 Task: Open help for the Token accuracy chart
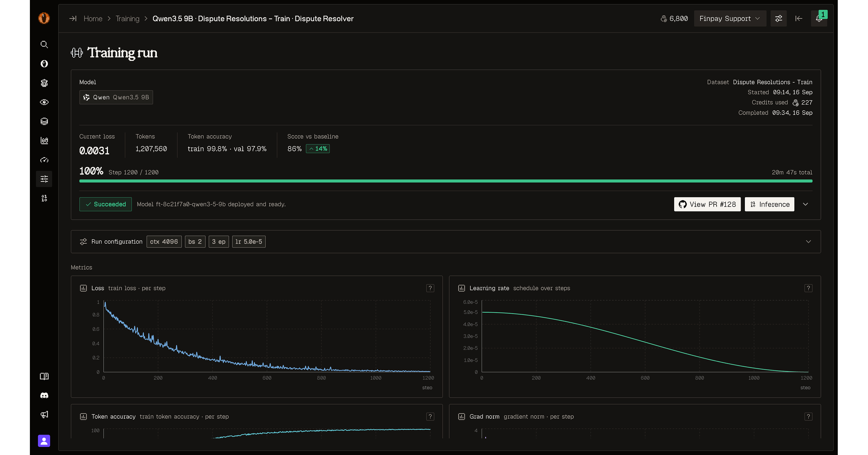pyautogui.click(x=430, y=417)
